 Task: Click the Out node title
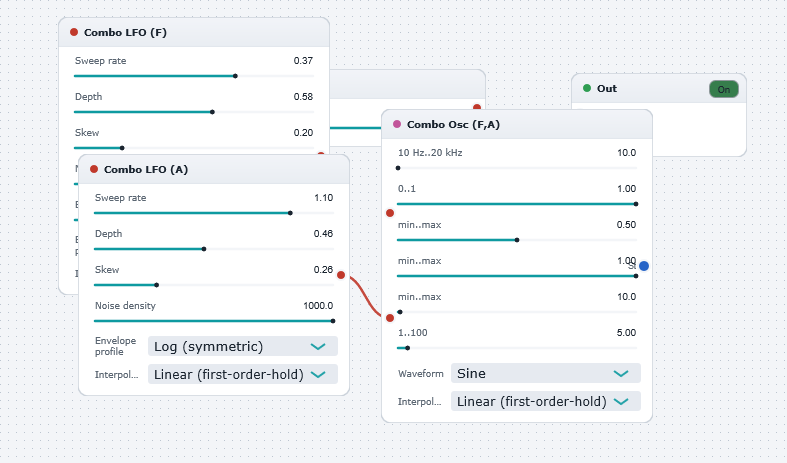[607, 88]
